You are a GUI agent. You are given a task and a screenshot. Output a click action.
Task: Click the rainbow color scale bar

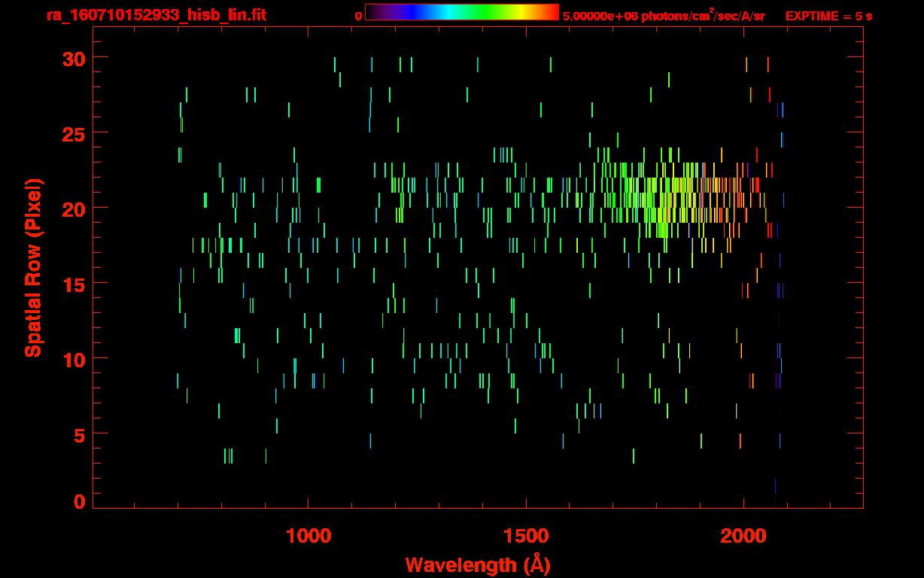click(461, 13)
